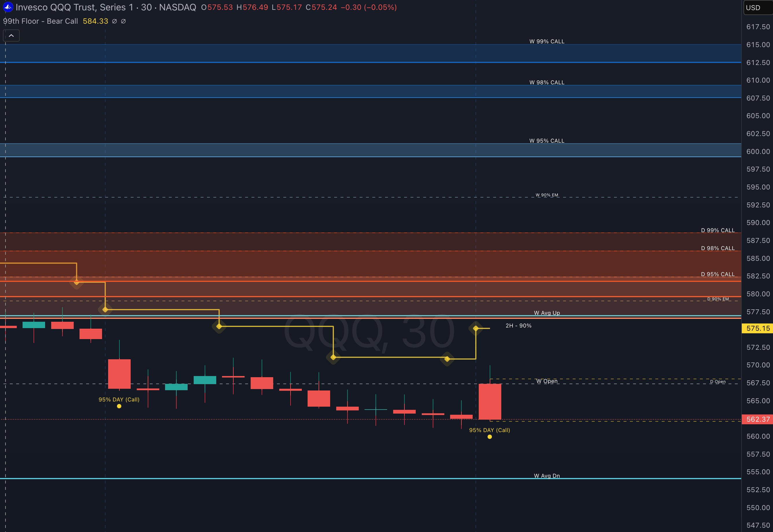Click the yellow dot under left 95% DAY (Call)
This screenshot has width=773, height=532.
coord(119,406)
